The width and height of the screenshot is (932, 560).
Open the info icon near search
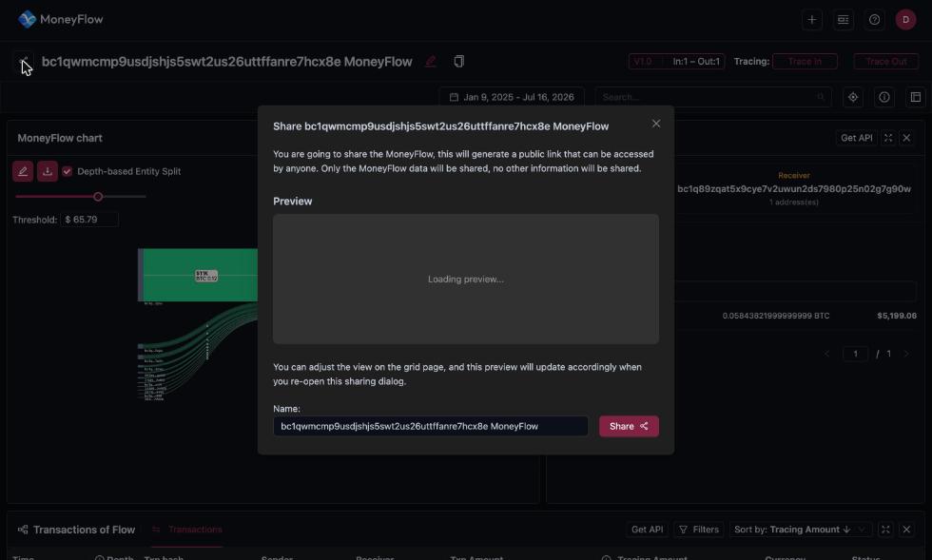[x=884, y=97]
